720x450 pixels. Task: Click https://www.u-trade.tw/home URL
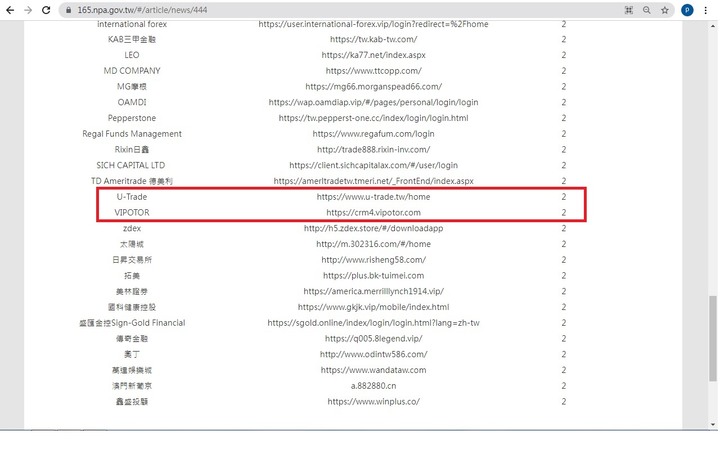(x=373, y=197)
